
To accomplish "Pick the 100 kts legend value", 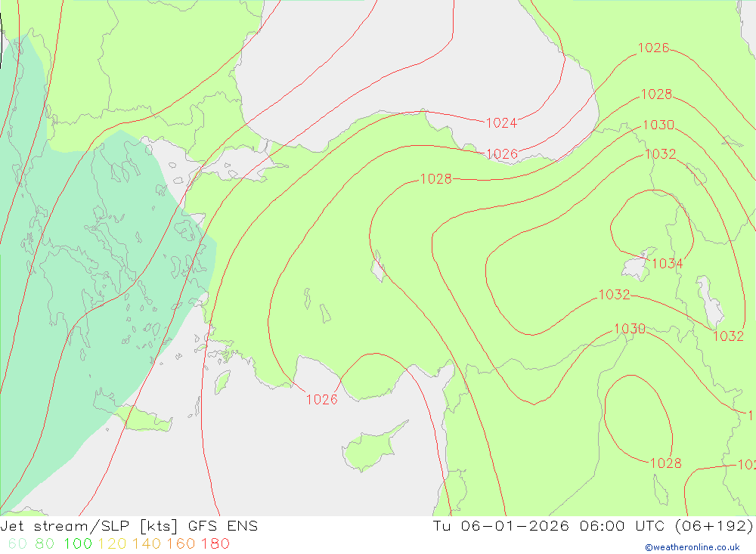I will click(79, 543).
